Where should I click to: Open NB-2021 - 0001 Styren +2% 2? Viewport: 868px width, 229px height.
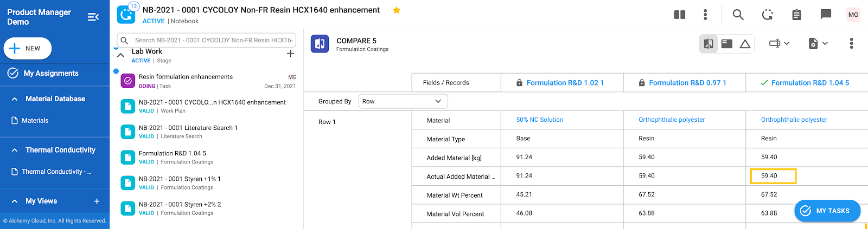click(180, 205)
